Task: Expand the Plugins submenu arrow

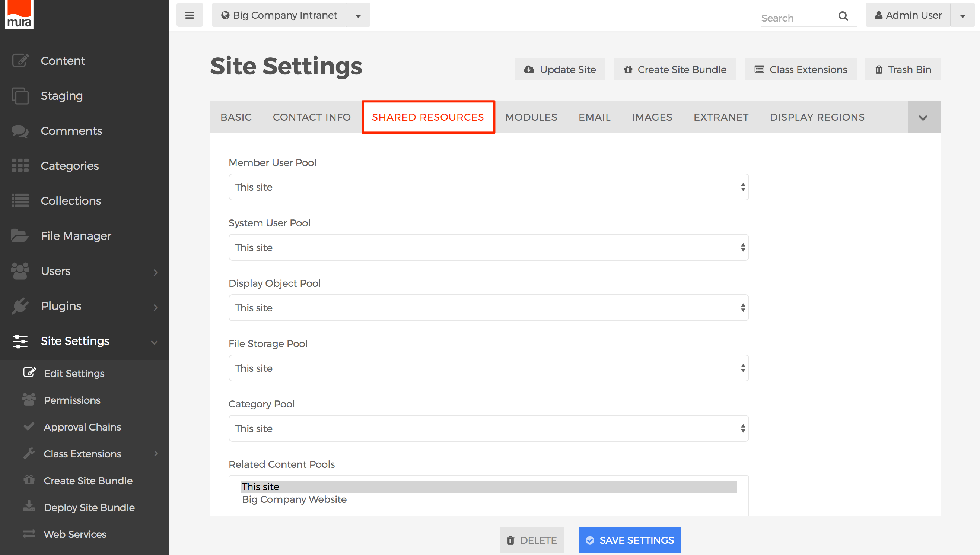Action: pyautogui.click(x=156, y=307)
